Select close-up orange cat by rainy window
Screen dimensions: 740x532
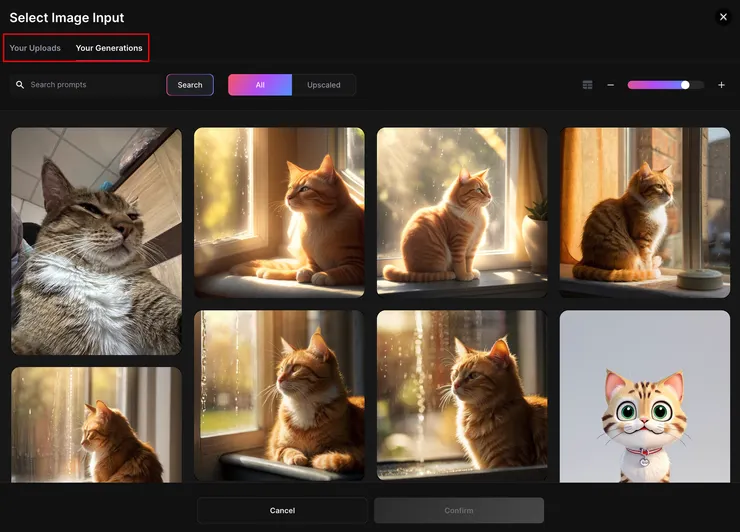click(x=462, y=396)
